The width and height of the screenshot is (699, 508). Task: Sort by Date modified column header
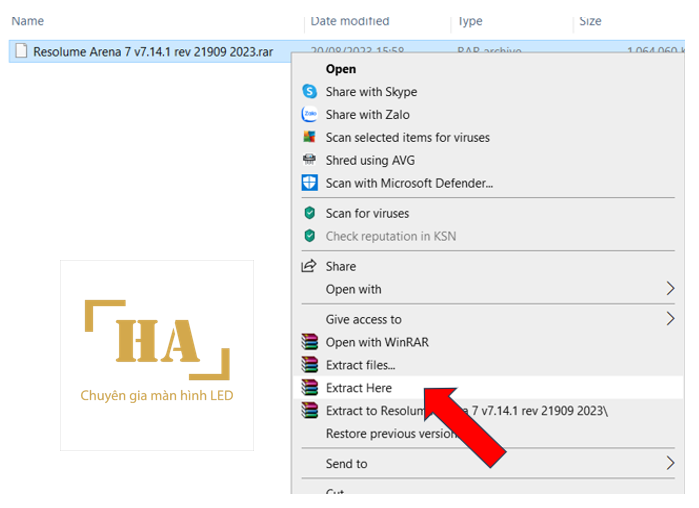tap(350, 21)
